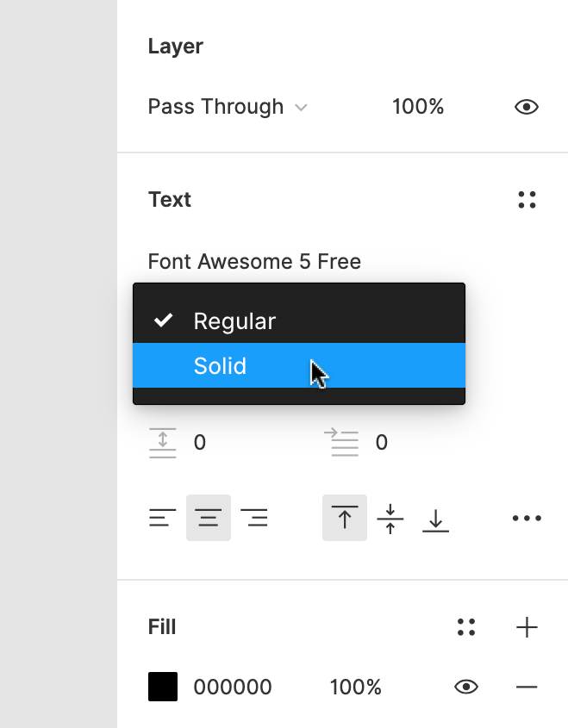Select the right text align icon
This screenshot has height=728, width=568.
(x=255, y=518)
